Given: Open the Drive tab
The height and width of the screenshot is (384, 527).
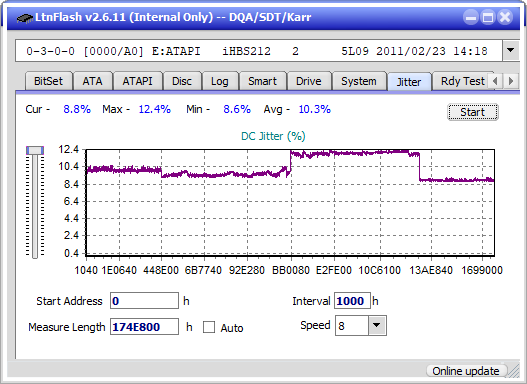Looking at the screenshot, I should pyautogui.click(x=309, y=81).
